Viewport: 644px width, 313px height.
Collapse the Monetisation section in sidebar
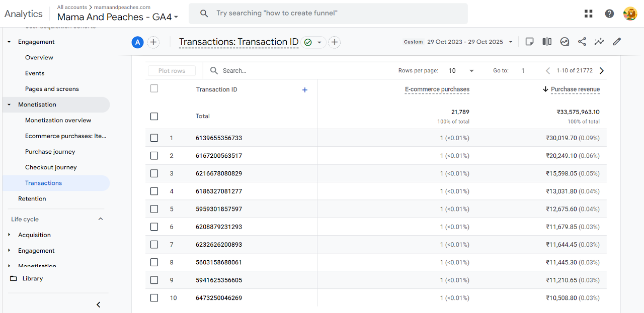[x=9, y=105]
